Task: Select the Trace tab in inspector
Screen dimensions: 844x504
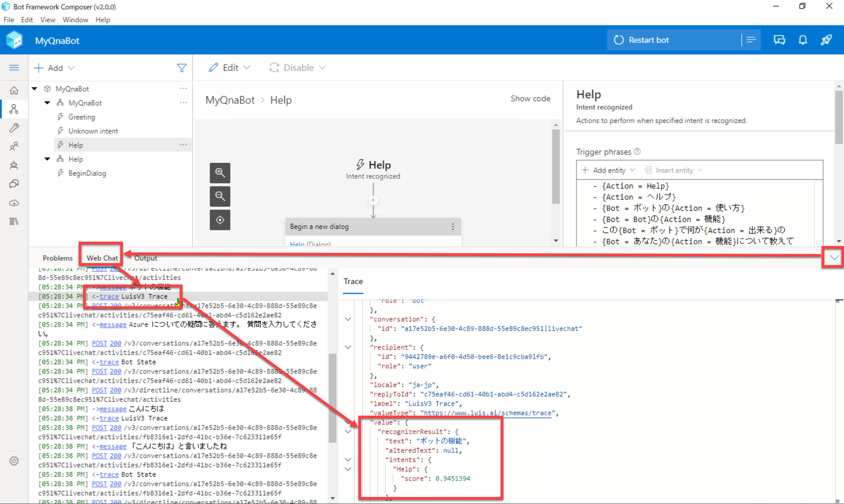Action: coord(353,281)
